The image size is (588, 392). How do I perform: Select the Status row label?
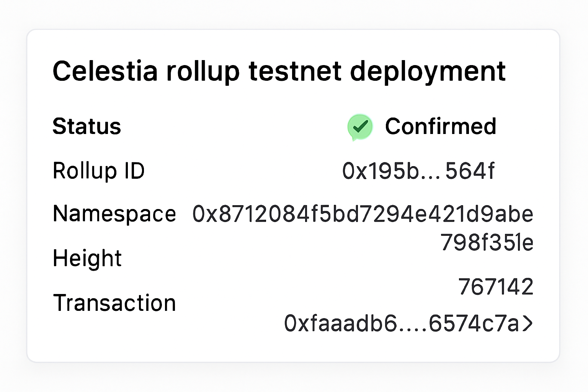point(87,126)
